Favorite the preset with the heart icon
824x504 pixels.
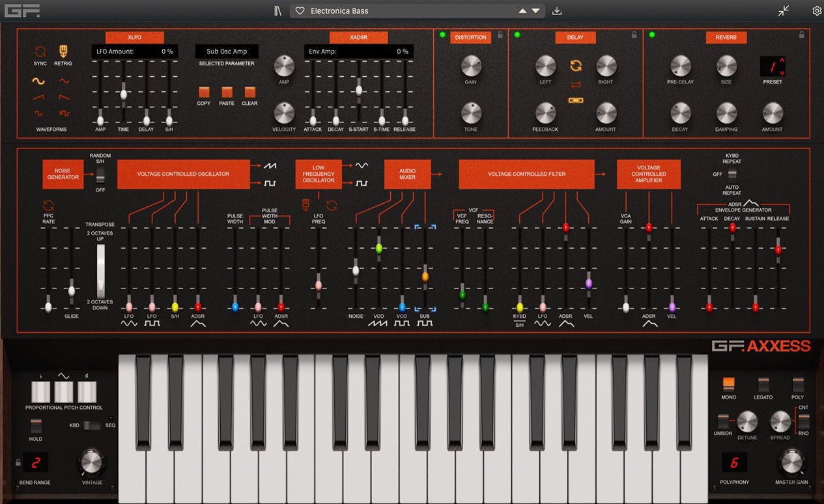pos(300,11)
